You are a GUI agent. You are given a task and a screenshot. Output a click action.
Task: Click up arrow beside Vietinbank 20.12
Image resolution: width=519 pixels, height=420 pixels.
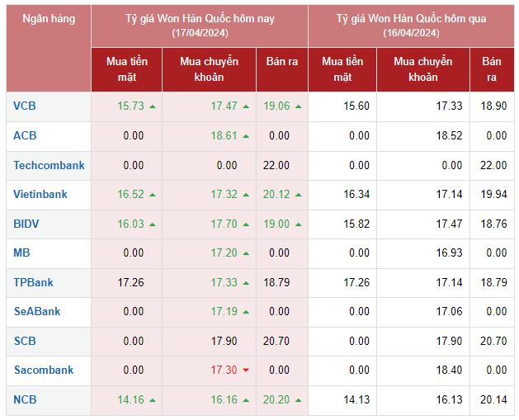click(298, 195)
